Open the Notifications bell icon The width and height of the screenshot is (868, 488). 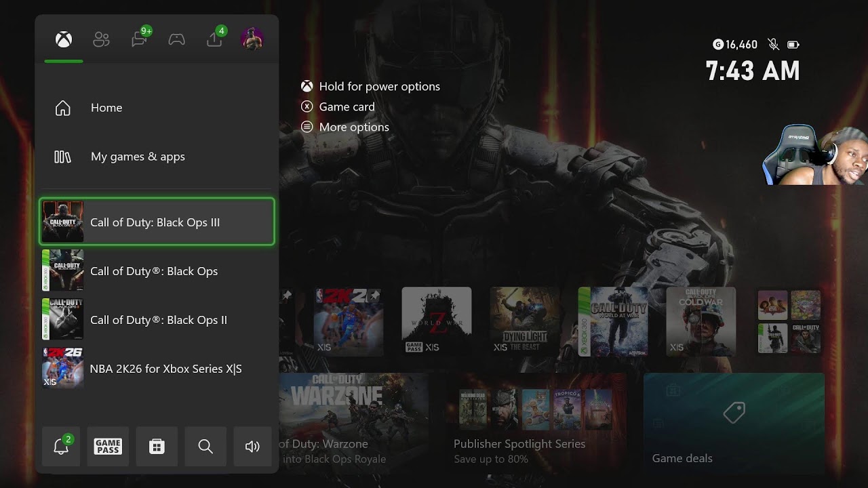(x=61, y=446)
